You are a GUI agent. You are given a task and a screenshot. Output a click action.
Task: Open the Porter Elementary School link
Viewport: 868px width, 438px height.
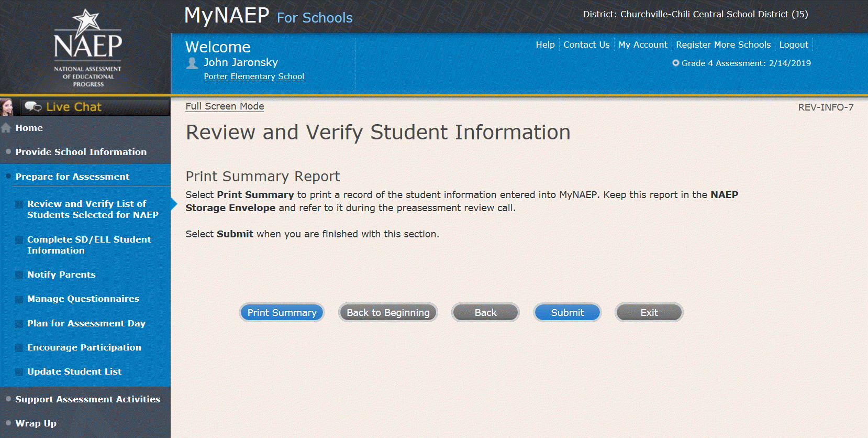click(254, 76)
